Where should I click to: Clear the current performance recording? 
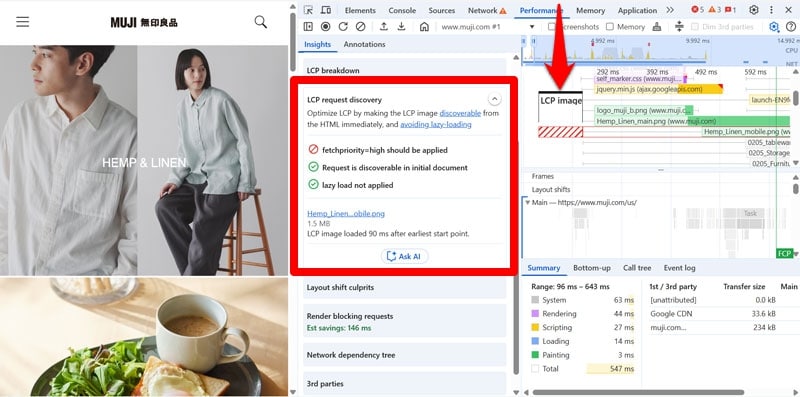point(360,27)
